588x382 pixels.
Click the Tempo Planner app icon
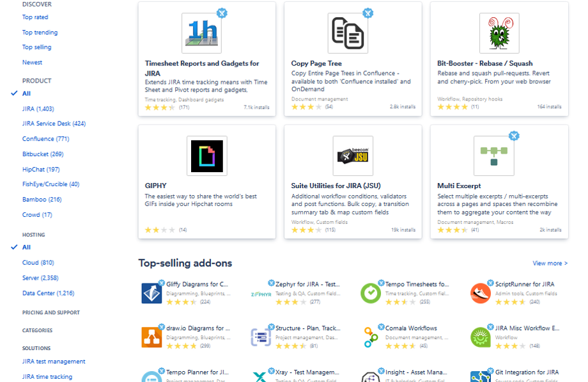click(151, 377)
